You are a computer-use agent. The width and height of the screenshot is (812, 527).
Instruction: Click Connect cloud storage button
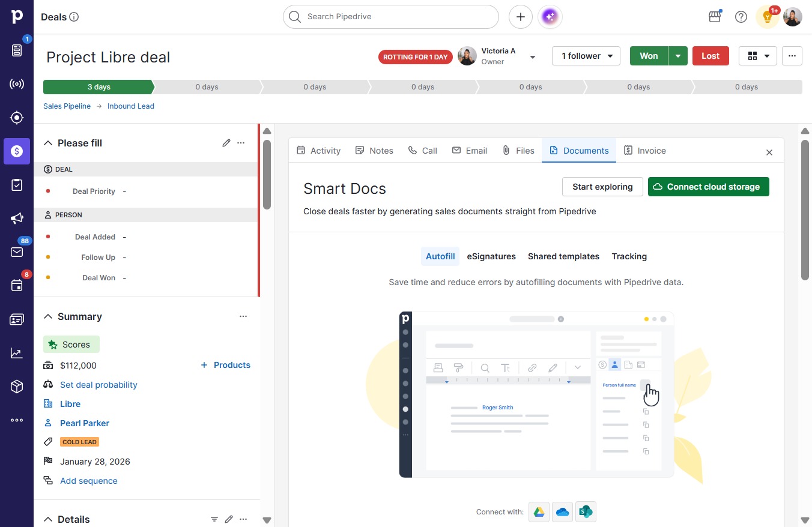click(x=709, y=187)
